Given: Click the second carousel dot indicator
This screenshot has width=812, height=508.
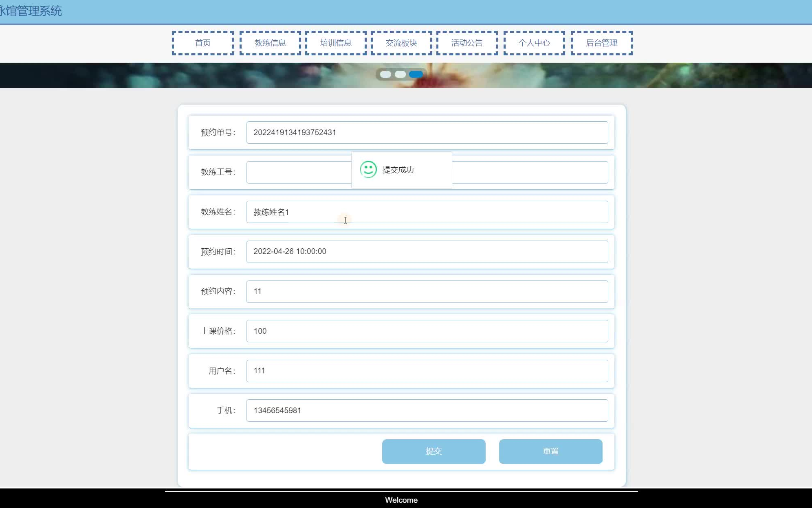Looking at the screenshot, I should tap(401, 74).
